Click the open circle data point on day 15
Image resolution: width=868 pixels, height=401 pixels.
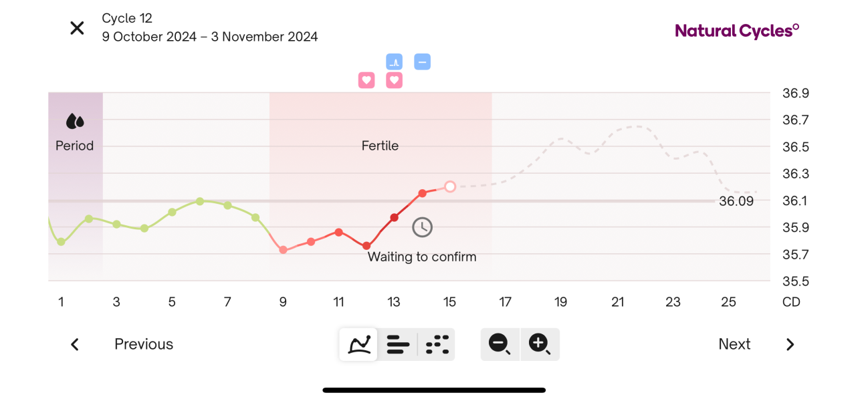(450, 187)
